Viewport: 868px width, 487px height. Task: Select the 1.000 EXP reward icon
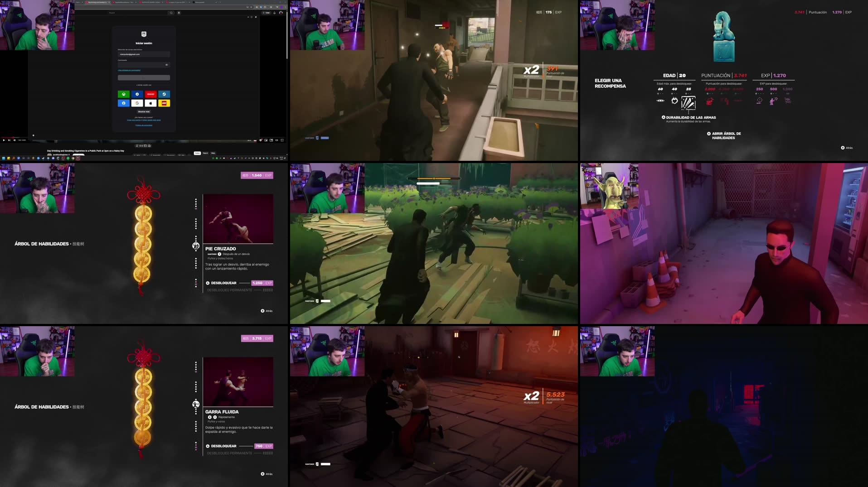click(x=788, y=101)
